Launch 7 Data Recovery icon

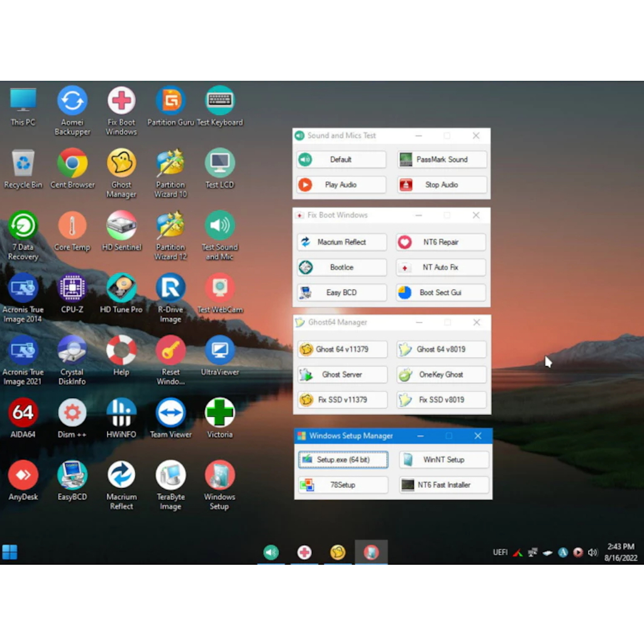click(23, 235)
